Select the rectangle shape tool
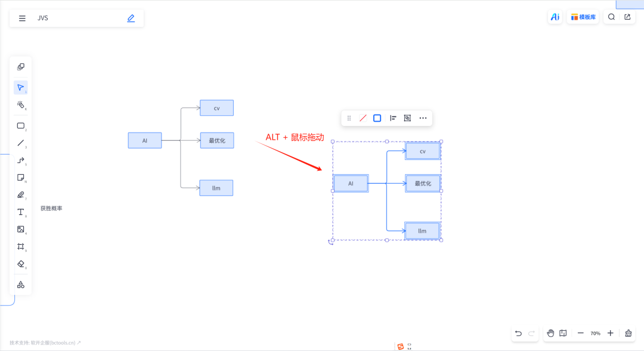644x351 pixels. pos(20,126)
